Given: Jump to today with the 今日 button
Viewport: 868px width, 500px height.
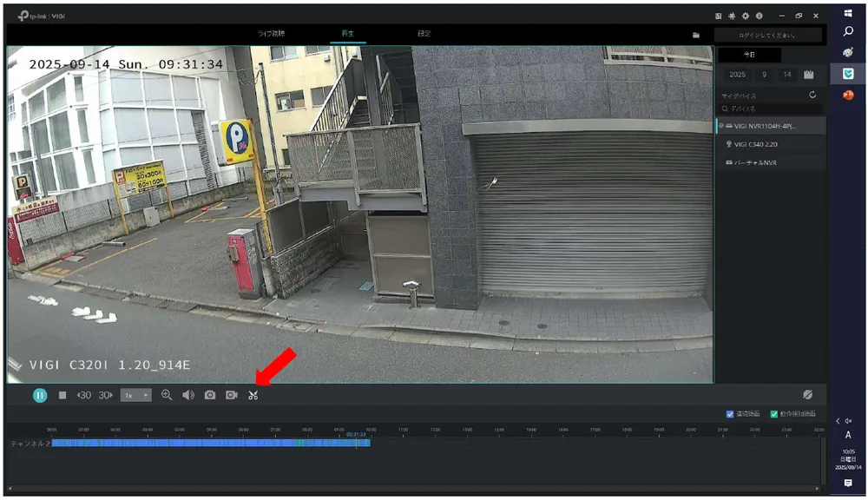Looking at the screenshot, I should tap(750, 55).
